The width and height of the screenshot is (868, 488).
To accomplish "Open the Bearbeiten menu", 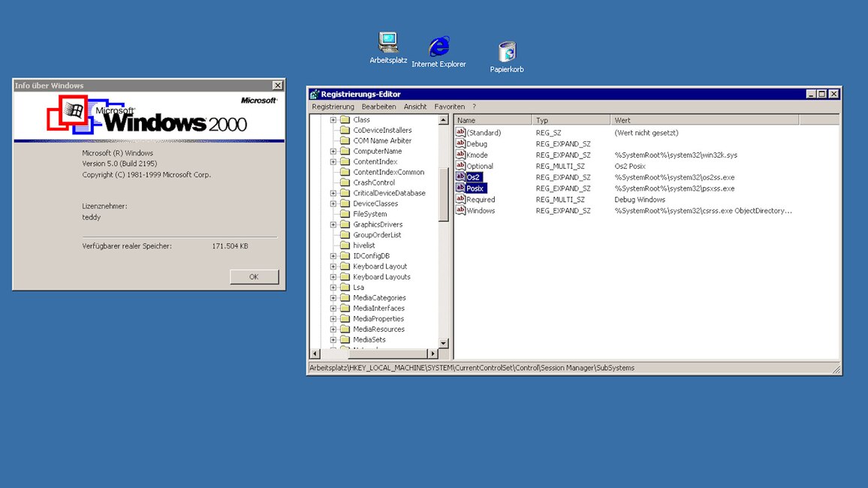I will [x=378, y=107].
